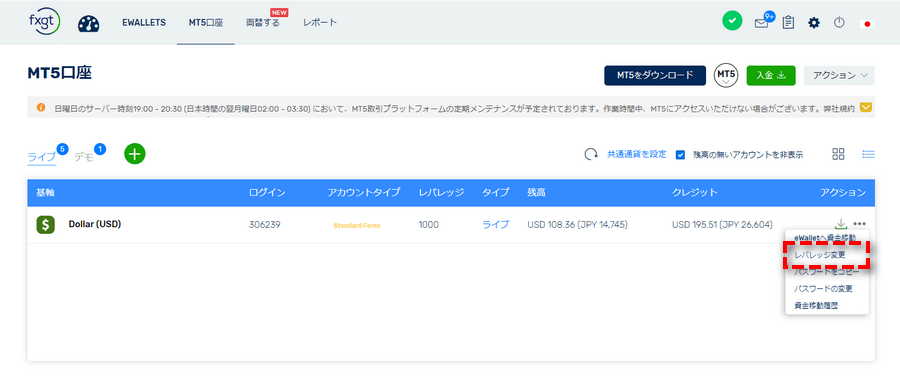Click the Standard Forex account type
The image size is (900, 386).
click(x=356, y=225)
